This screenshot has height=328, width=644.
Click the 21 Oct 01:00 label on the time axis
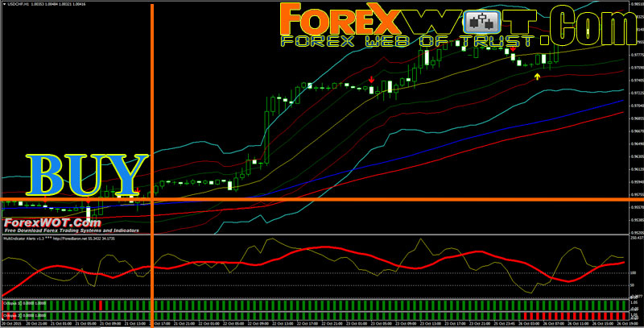[x=61, y=324]
